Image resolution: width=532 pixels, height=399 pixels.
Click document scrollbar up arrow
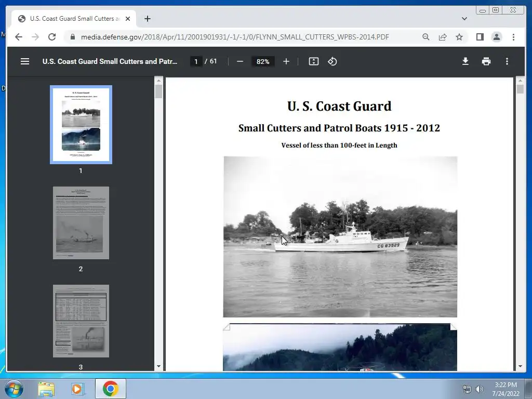(x=520, y=81)
